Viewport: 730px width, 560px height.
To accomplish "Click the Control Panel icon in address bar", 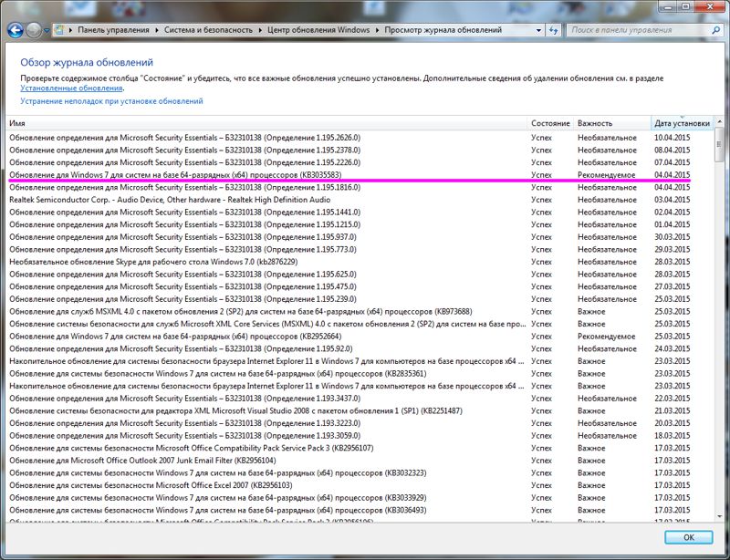I will pos(59,30).
